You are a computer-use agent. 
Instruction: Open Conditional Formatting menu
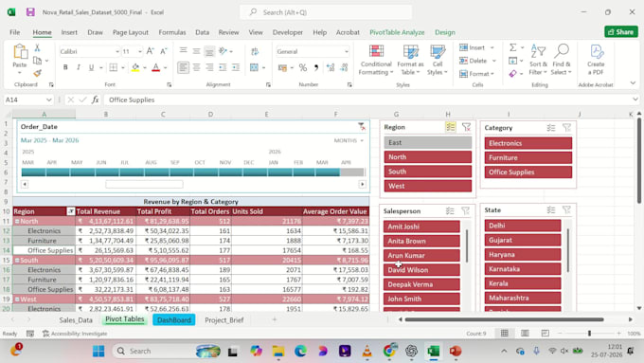click(376, 60)
